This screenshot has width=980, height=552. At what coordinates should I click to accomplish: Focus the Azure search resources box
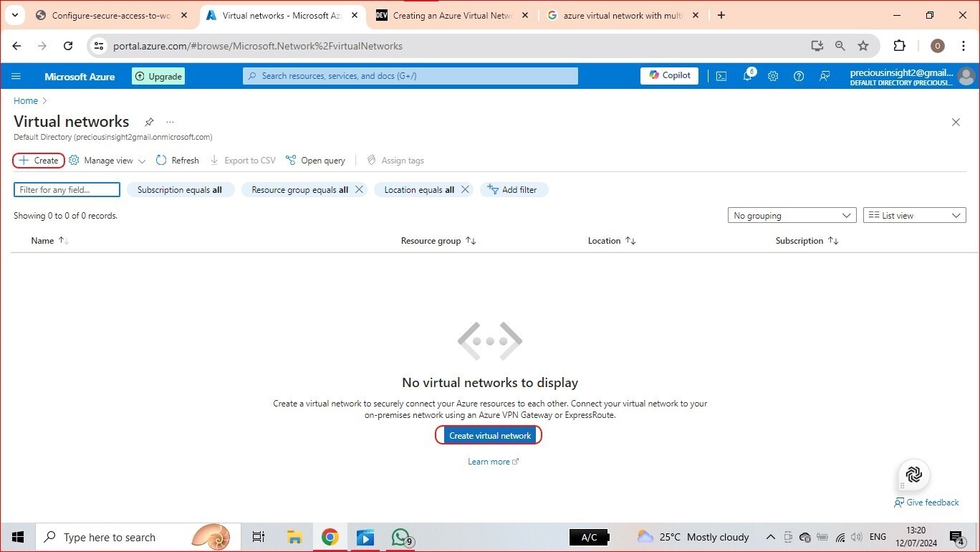point(410,76)
